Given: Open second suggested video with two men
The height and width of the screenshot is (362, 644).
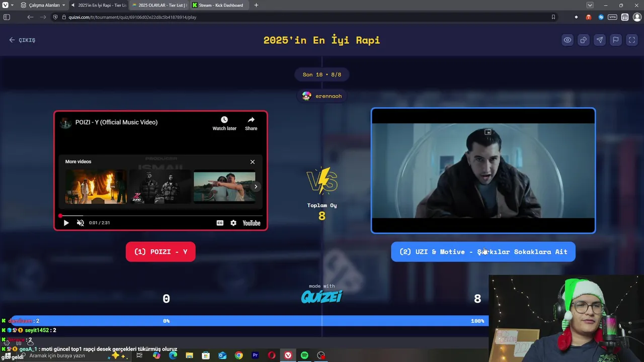Looking at the screenshot, I should click(160, 187).
